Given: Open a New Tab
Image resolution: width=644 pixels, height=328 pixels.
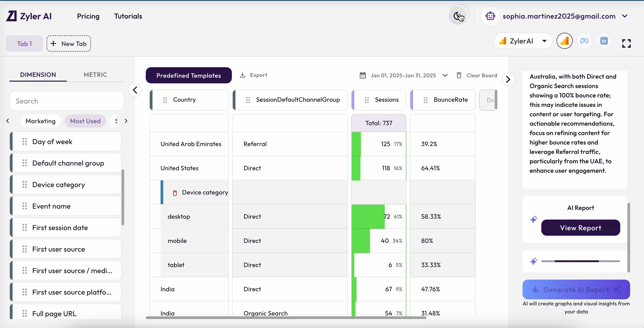Looking at the screenshot, I should (x=68, y=44).
